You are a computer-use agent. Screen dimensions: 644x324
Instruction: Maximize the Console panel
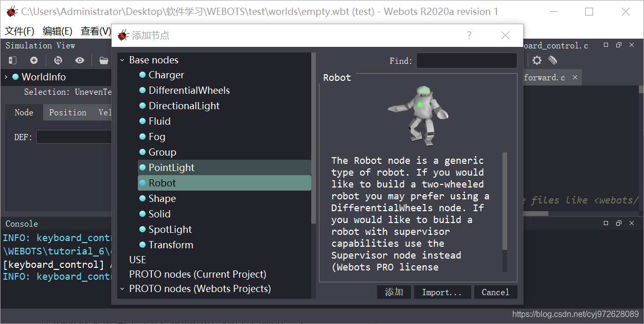[x=606, y=223]
